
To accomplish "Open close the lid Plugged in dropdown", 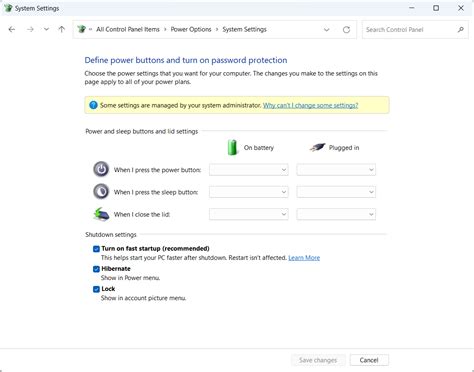I will [336, 214].
